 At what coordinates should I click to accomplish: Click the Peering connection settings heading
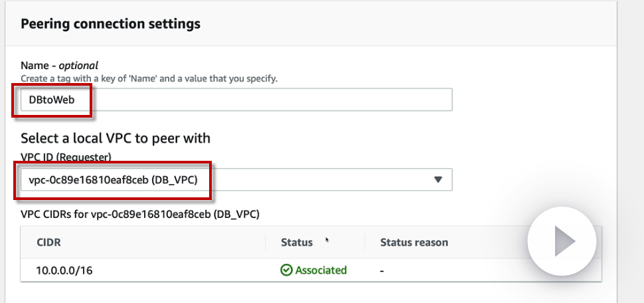[110, 24]
